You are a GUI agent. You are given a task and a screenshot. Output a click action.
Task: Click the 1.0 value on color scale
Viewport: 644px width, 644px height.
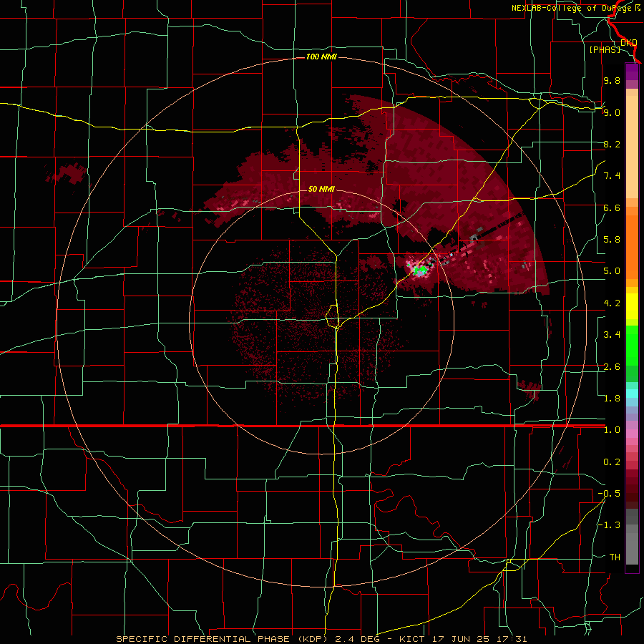coord(612,430)
